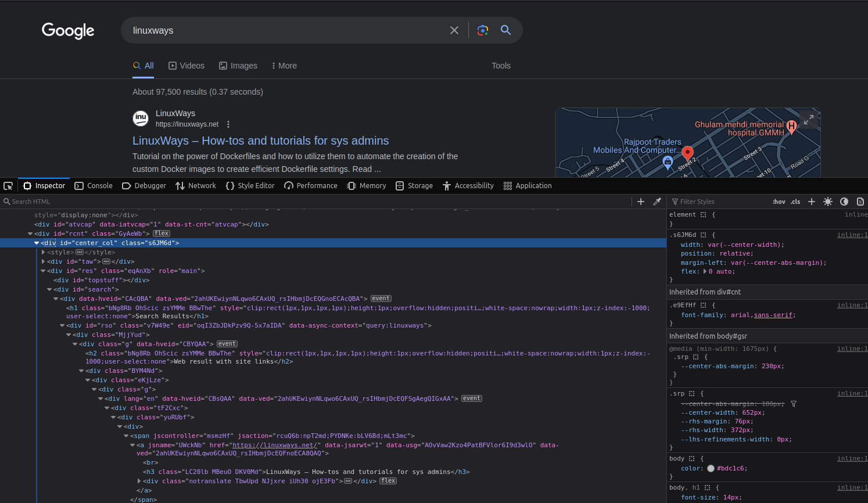
Task: Open the Application tab
Action: coord(528,186)
